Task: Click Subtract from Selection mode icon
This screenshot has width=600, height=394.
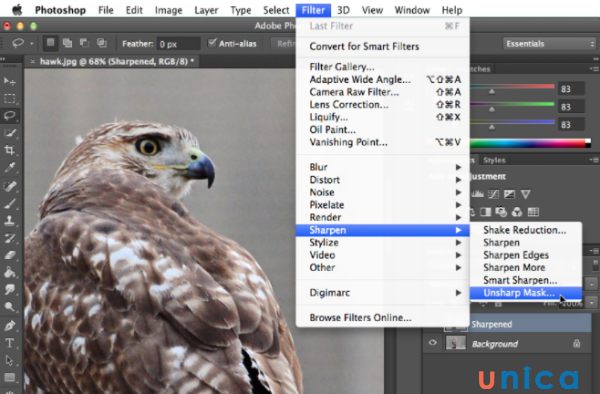Action: (84, 43)
